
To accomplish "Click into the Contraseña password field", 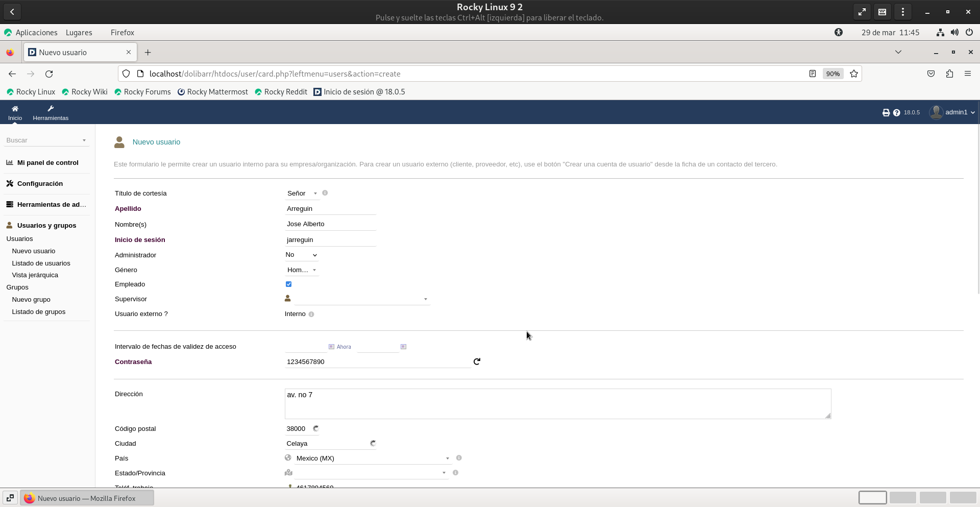I will point(377,362).
